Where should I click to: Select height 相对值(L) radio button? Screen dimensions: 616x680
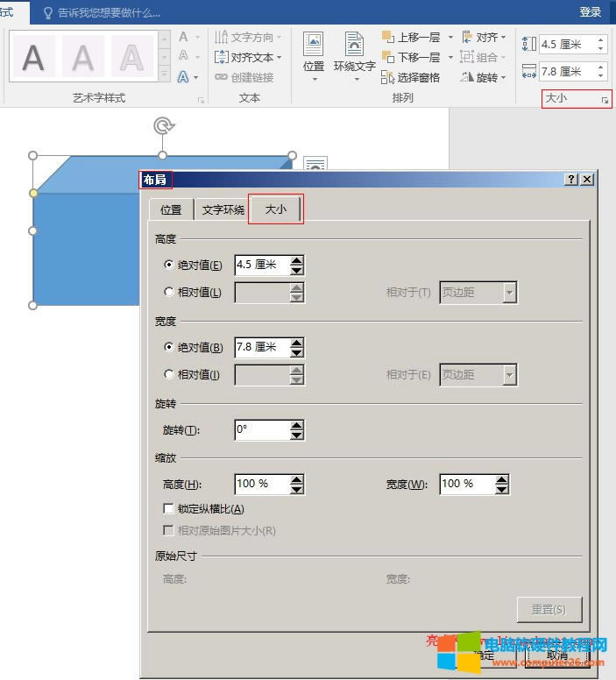(x=169, y=292)
